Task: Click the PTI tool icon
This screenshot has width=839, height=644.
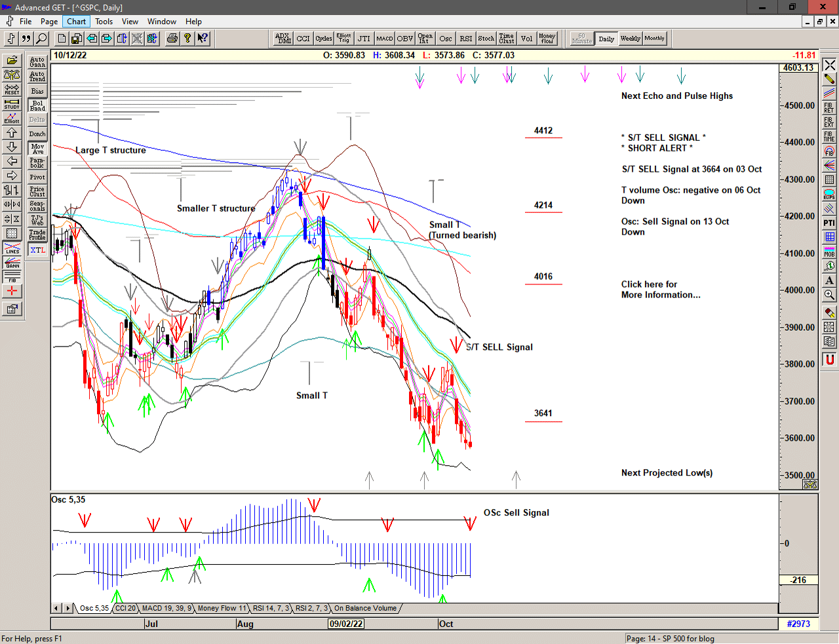Action: click(829, 223)
